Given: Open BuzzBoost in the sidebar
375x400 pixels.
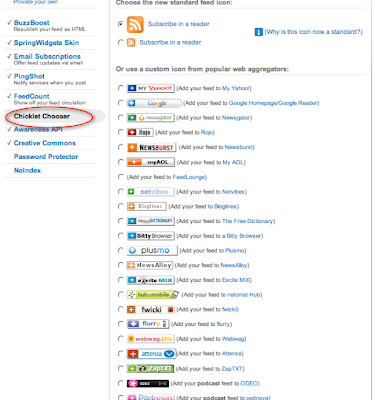Looking at the screenshot, I should tap(31, 23).
